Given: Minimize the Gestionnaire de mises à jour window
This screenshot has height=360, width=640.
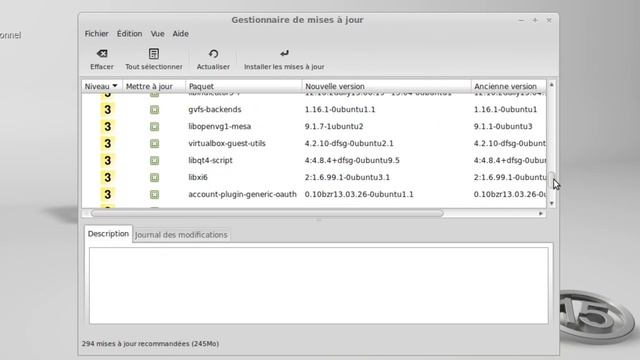Looking at the screenshot, I should 521,20.
